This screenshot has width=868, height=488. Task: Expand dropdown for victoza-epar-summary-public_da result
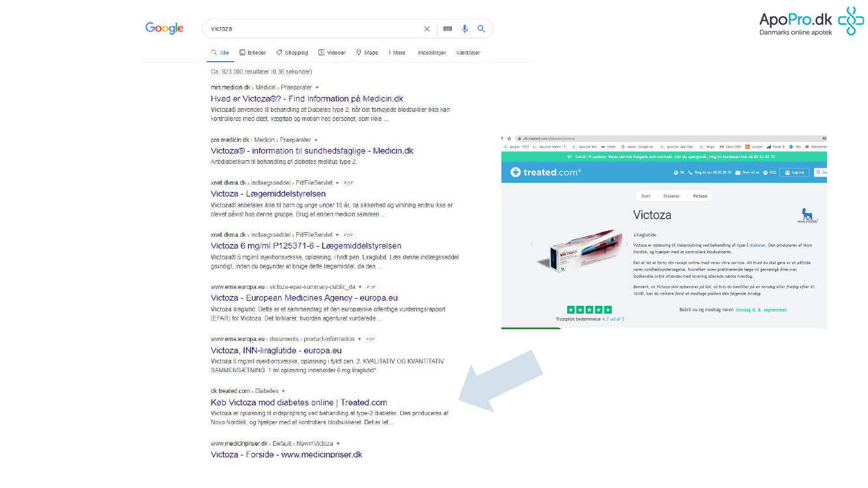(x=359, y=287)
